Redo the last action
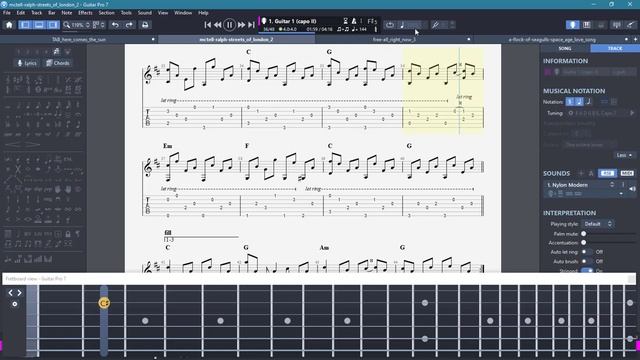The height and width of the screenshot is (360, 640). tap(129, 25)
